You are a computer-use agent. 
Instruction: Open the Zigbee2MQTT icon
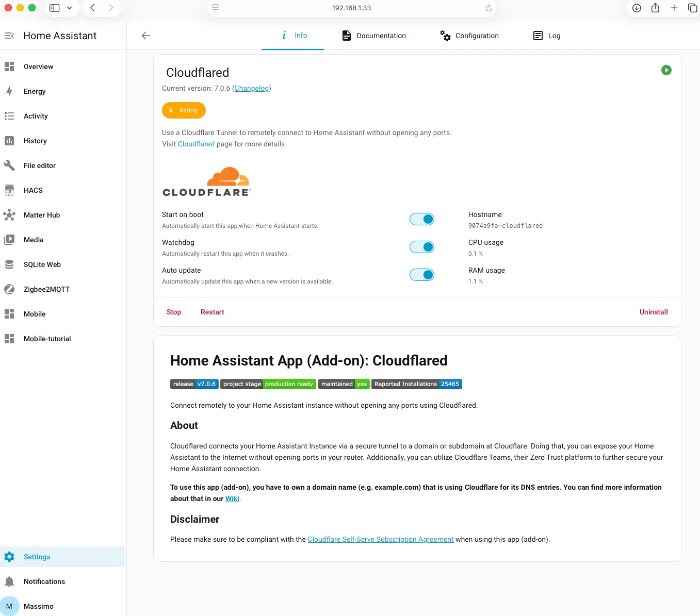coord(9,289)
